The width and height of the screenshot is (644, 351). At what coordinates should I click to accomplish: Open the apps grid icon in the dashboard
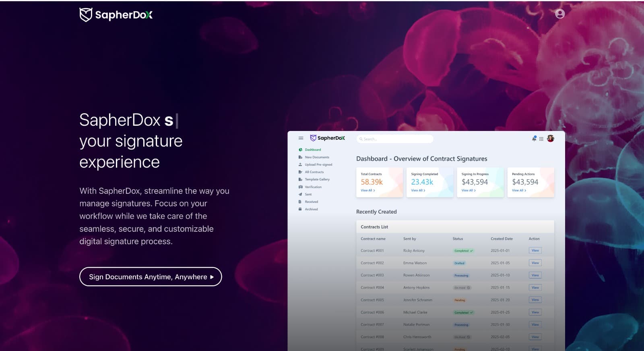point(541,139)
